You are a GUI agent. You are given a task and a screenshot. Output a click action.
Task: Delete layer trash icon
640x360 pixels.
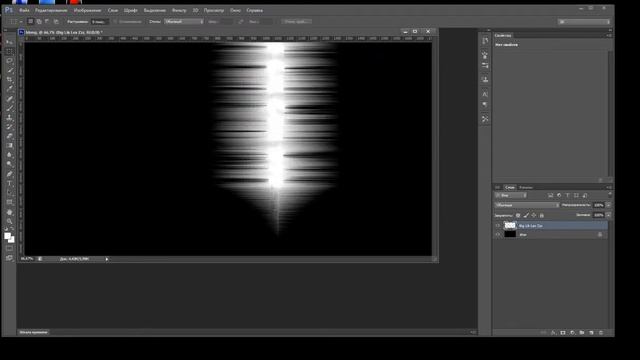(x=601, y=333)
